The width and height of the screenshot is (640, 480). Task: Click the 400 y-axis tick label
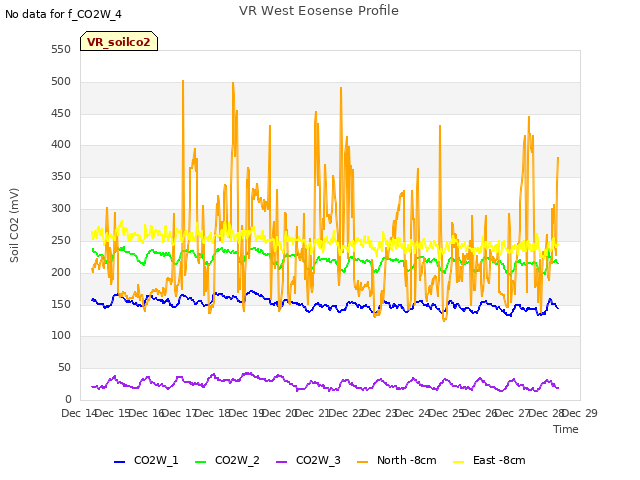click(61, 144)
